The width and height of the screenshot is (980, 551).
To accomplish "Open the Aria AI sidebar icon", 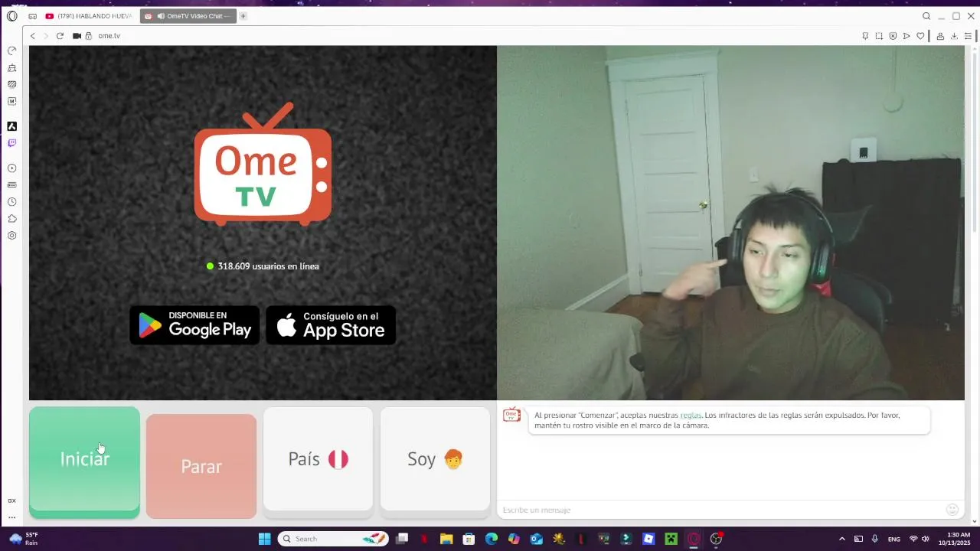I will pyautogui.click(x=11, y=126).
